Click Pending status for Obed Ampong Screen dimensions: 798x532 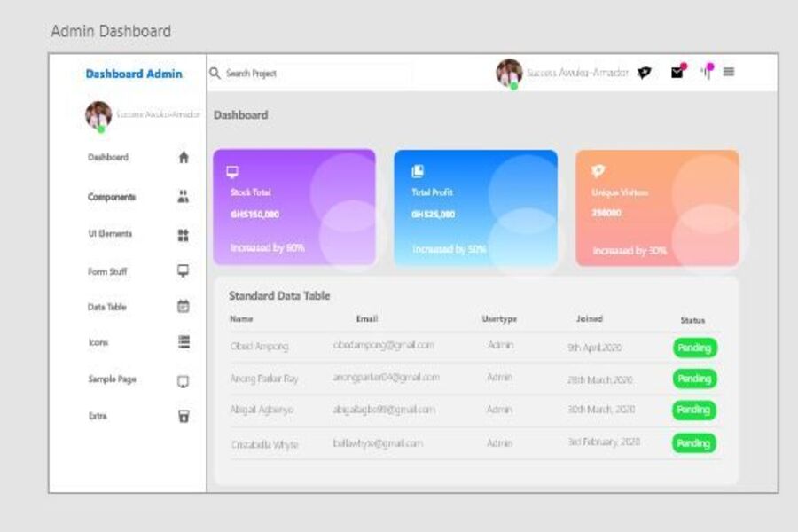click(694, 348)
